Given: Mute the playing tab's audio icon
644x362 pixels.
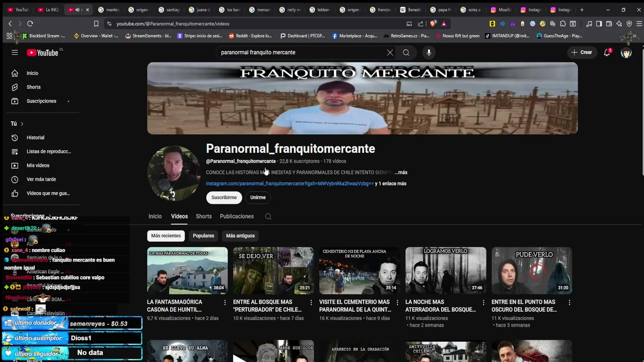Looking at the screenshot, I should pos(77,10).
